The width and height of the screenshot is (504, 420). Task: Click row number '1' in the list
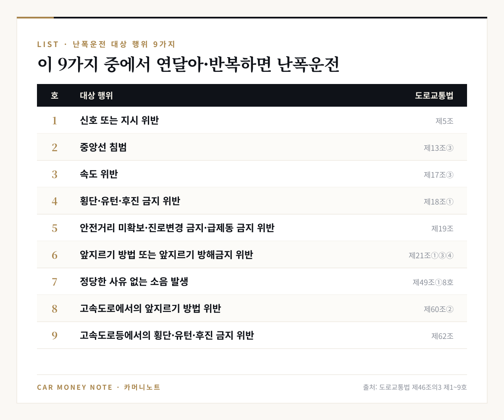[55, 121]
